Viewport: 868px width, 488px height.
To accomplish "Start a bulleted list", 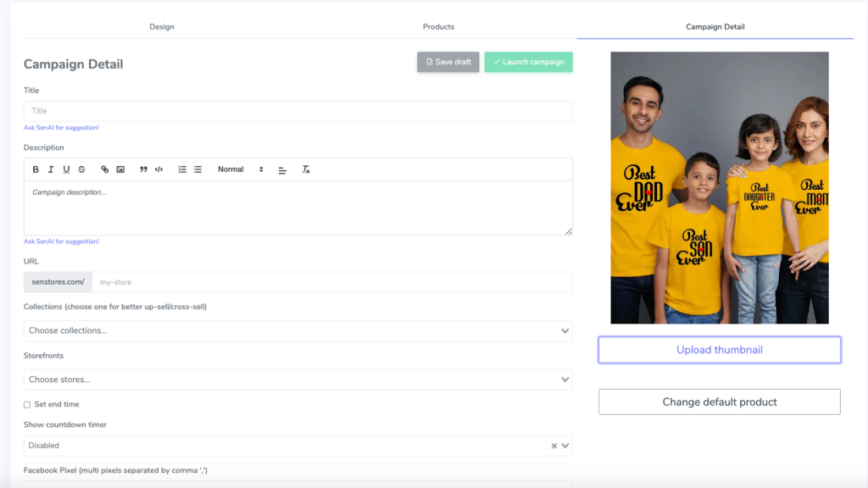I will point(198,169).
